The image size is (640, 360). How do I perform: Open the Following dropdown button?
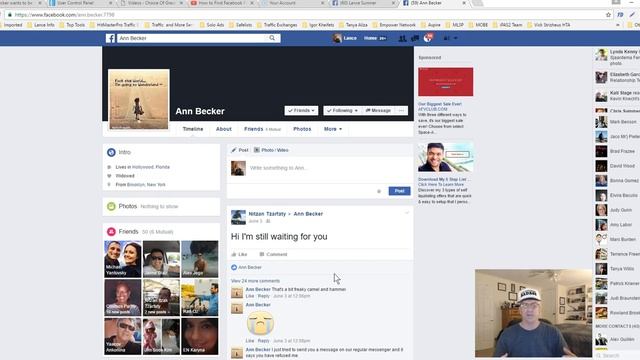tap(342, 111)
